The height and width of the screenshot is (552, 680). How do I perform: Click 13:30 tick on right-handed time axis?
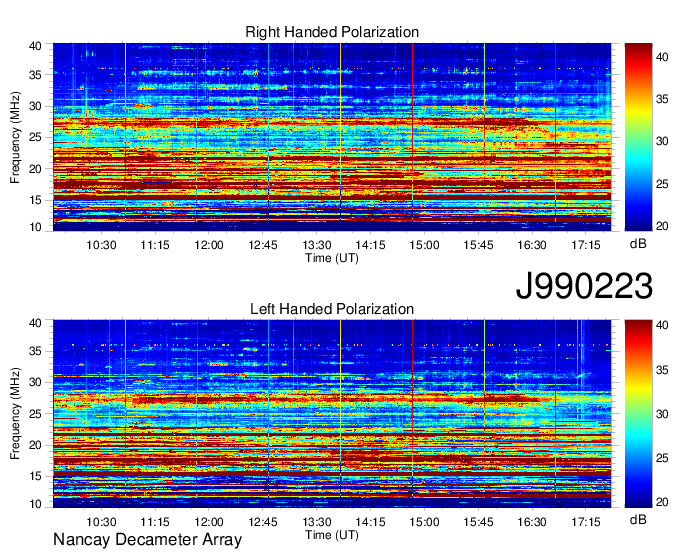317,245
